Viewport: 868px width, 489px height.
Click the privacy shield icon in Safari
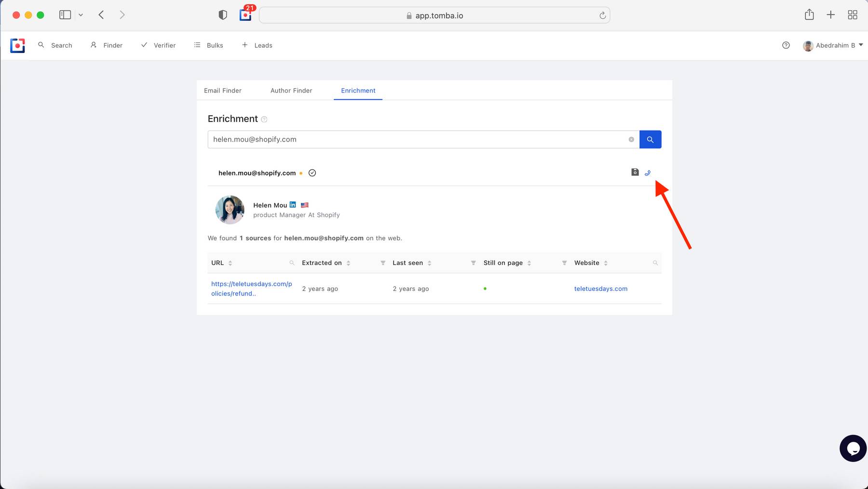pos(223,15)
